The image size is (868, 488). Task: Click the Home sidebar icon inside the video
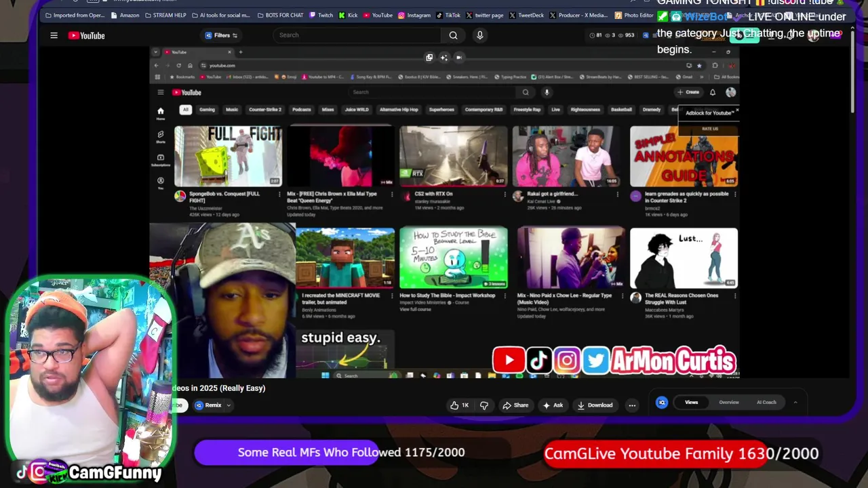click(161, 113)
